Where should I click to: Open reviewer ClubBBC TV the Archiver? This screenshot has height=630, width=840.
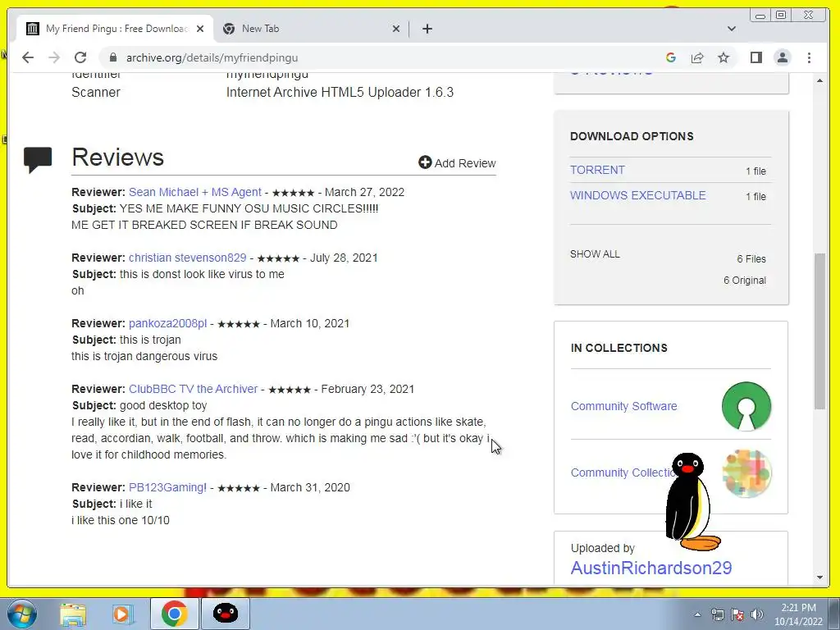click(193, 389)
